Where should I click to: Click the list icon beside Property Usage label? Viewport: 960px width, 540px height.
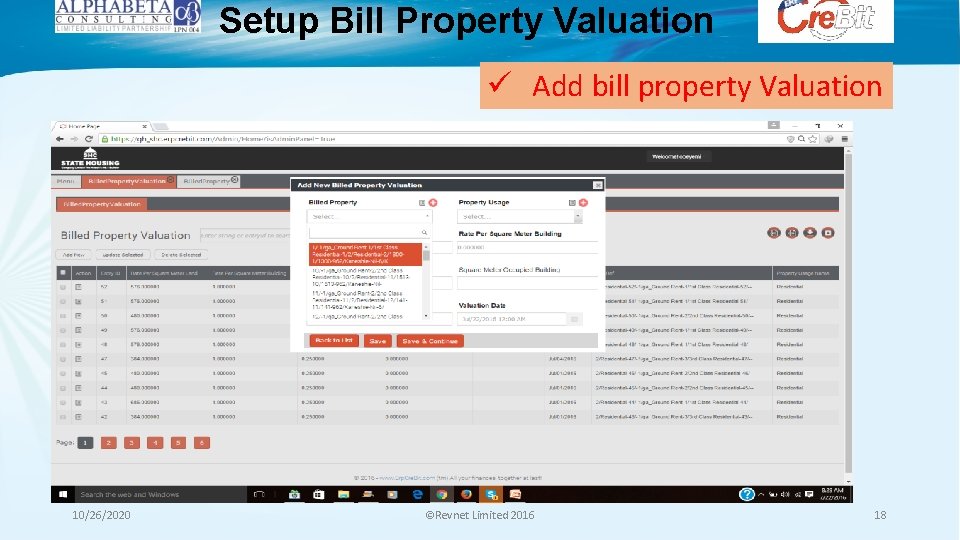(x=572, y=203)
